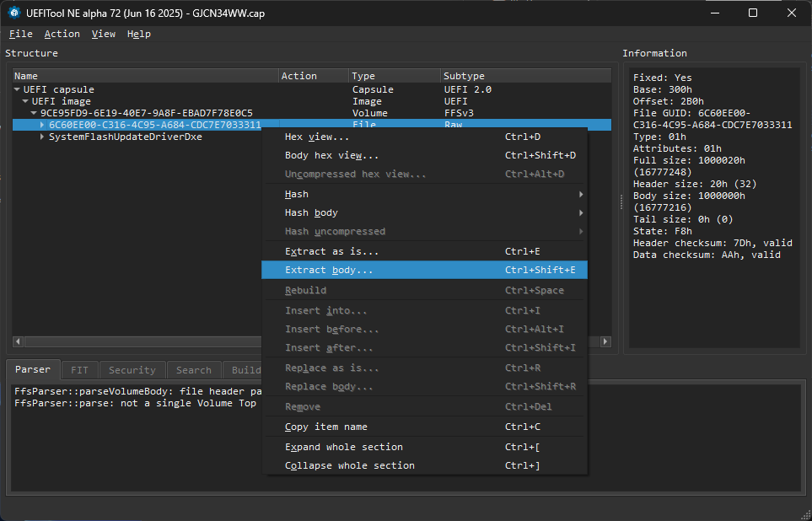The image size is (812, 521).
Task: Open the View menu
Action: tap(104, 34)
